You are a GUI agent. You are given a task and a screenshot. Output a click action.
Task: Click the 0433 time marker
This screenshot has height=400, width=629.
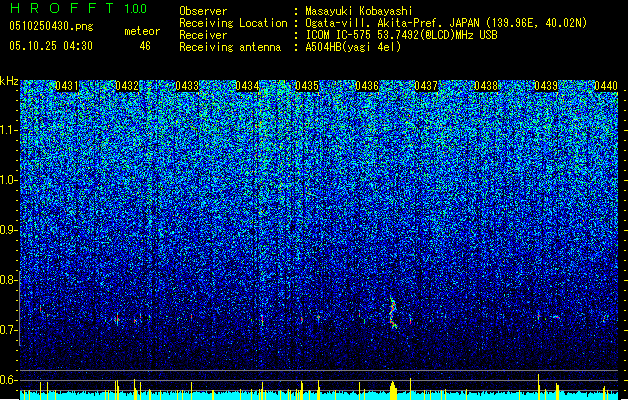(187, 86)
